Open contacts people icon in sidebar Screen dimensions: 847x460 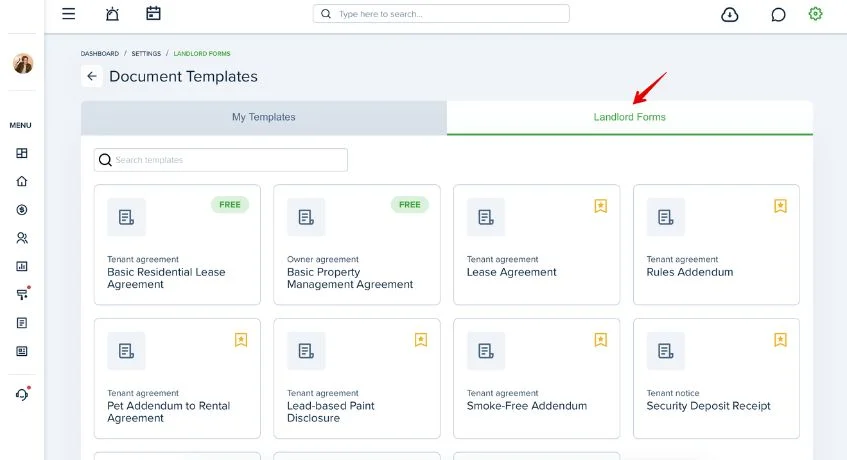pos(22,238)
